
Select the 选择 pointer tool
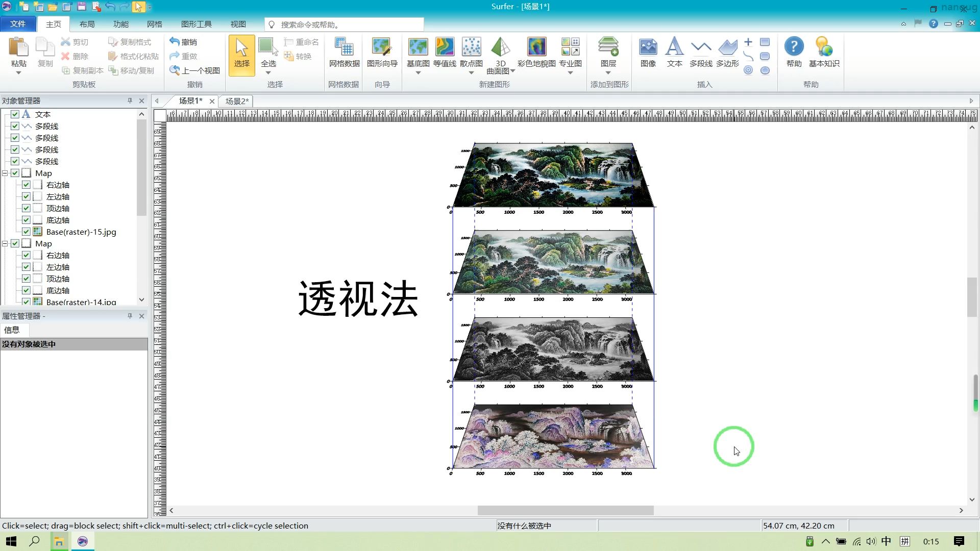241,55
